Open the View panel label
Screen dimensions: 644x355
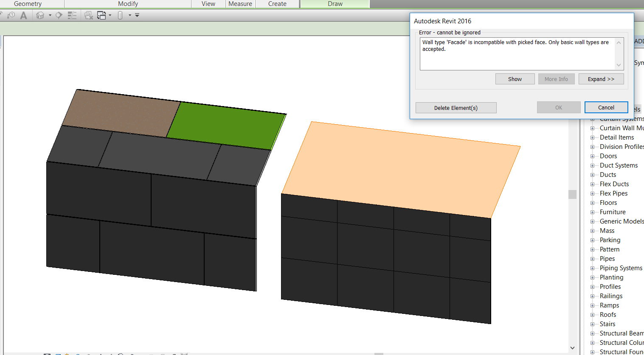tap(208, 4)
